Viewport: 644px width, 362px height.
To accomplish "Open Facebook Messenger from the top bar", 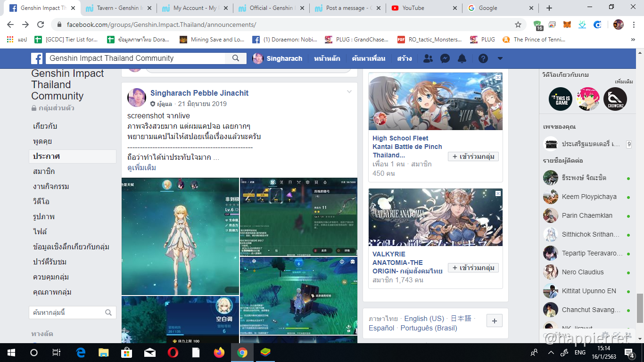I will (444, 58).
